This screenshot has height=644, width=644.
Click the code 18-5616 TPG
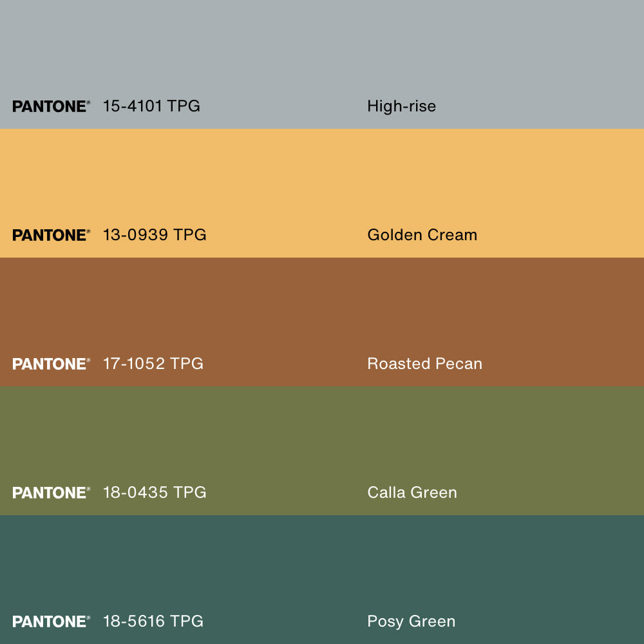pyautogui.click(x=153, y=621)
